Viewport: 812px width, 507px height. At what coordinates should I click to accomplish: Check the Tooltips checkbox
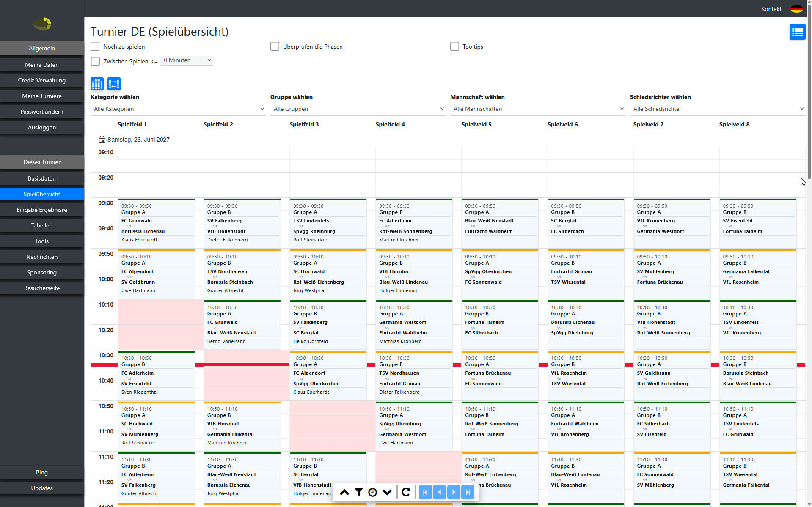click(455, 47)
